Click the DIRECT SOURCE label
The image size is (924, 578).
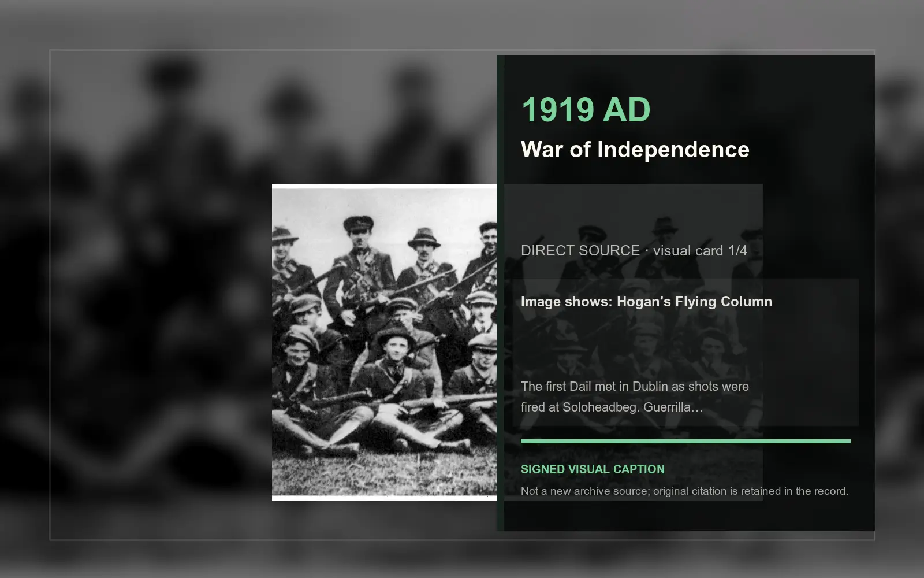pos(580,251)
